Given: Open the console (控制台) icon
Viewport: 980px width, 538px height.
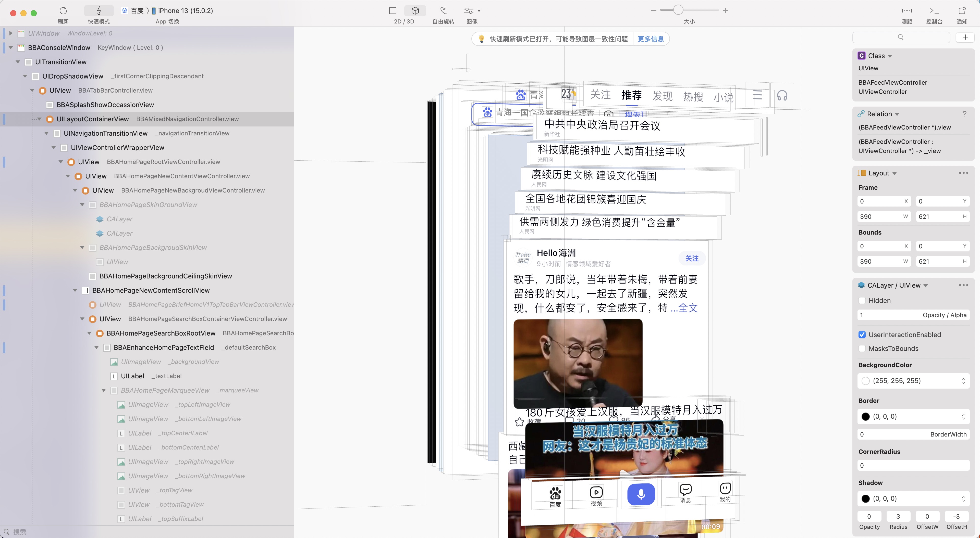Looking at the screenshot, I should [934, 11].
